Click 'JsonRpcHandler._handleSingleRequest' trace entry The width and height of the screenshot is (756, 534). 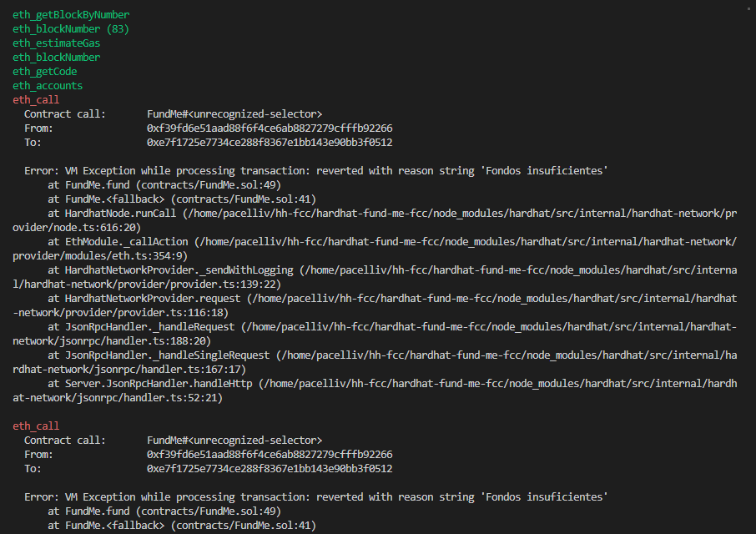[167, 355]
